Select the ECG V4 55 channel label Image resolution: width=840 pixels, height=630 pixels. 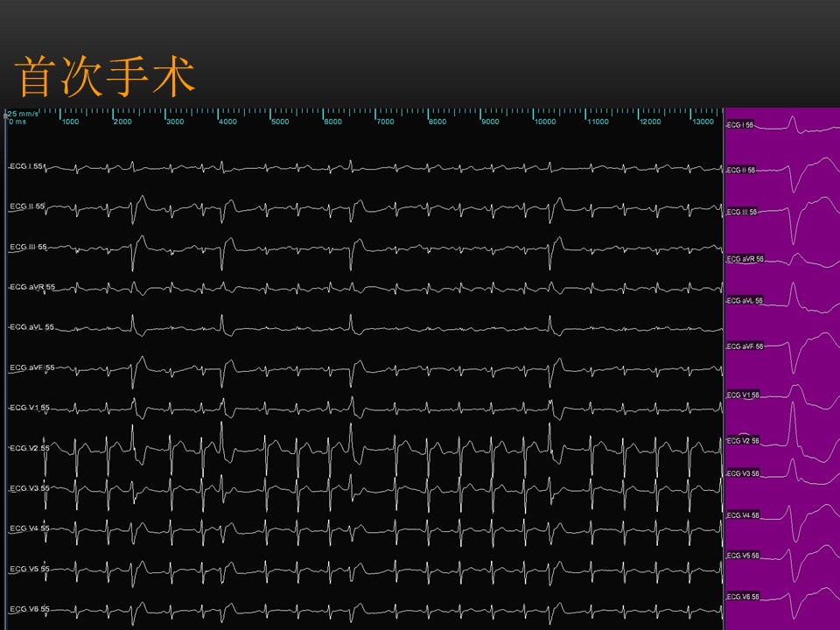pos(30,528)
